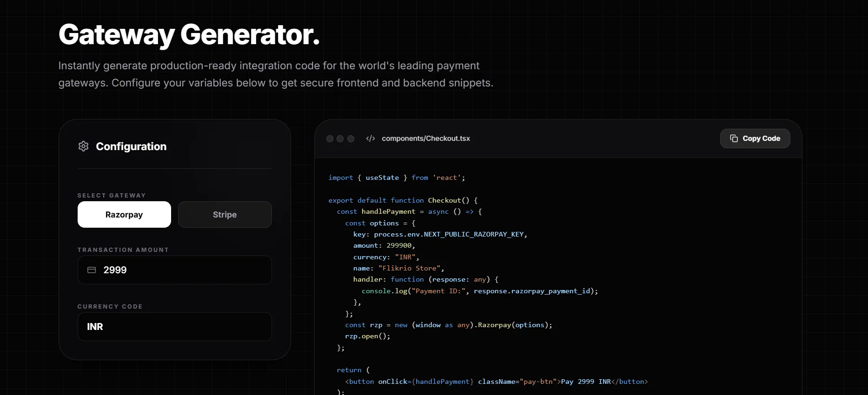Click the credit card icon in the amount field

92,270
